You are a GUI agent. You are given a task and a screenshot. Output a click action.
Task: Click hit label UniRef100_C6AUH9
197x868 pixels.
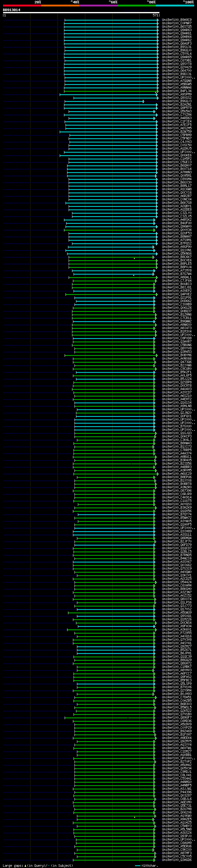click(176, 842)
